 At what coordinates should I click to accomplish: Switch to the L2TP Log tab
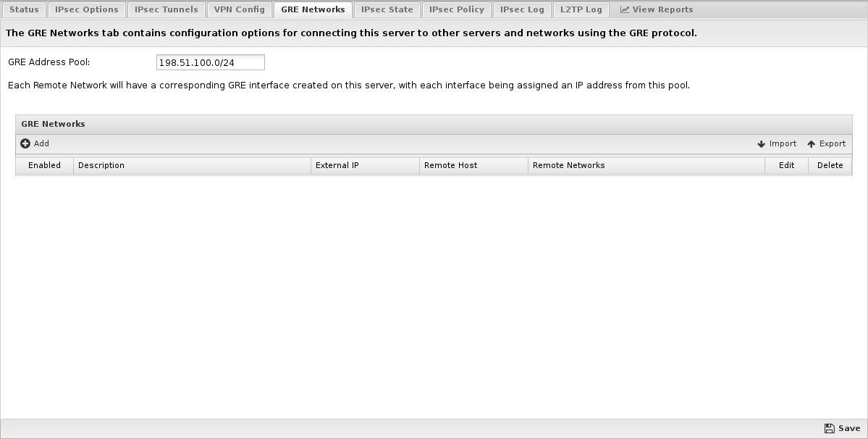(x=581, y=10)
